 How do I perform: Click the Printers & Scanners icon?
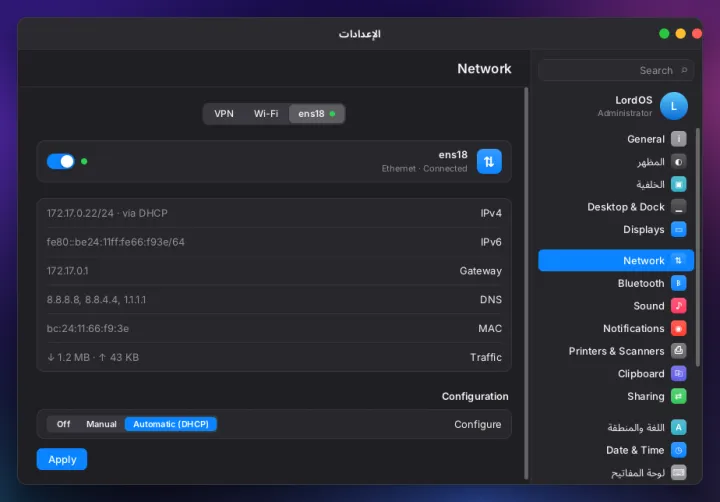tap(678, 351)
